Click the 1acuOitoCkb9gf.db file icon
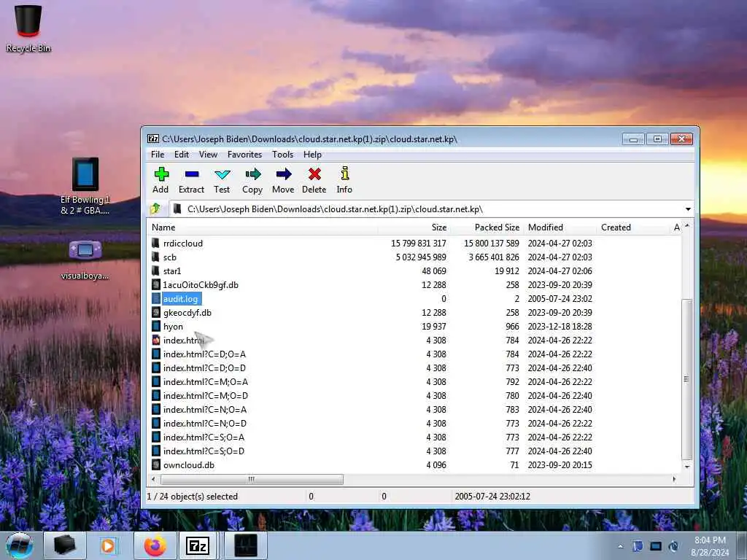Viewport: 747px width, 560px height. click(x=156, y=285)
